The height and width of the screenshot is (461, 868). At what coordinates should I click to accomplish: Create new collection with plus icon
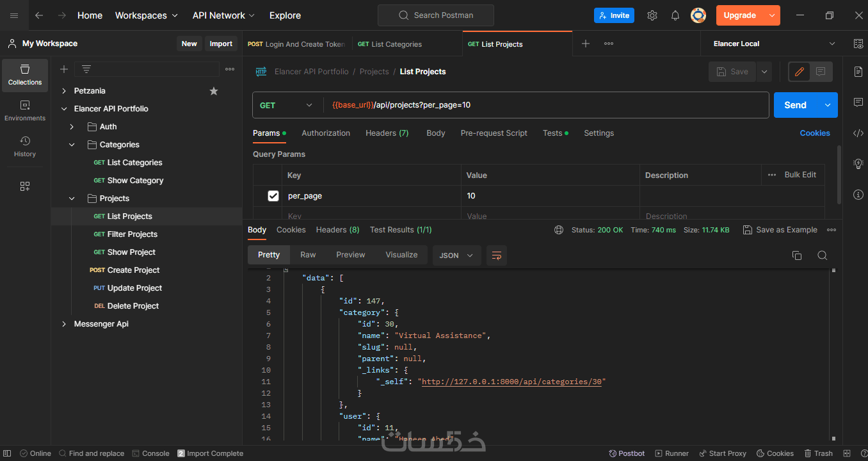tap(64, 69)
